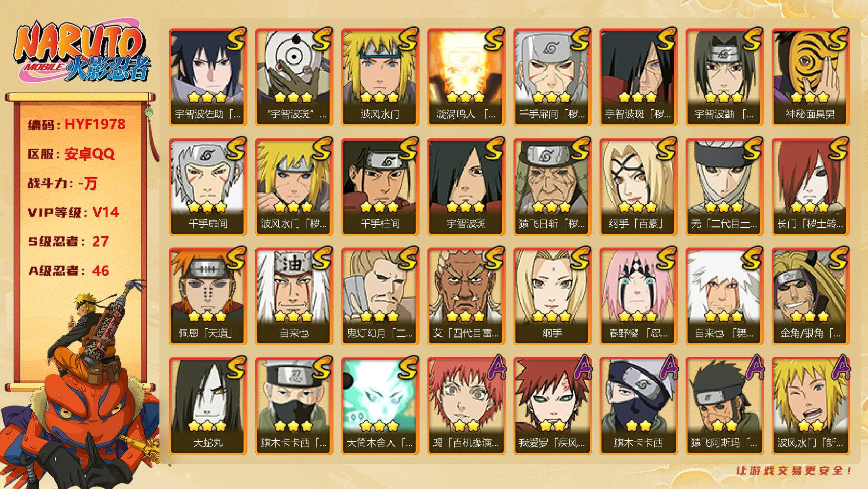Select the 波风水门 three-star S-rank card
The image size is (868, 489).
coord(380,77)
